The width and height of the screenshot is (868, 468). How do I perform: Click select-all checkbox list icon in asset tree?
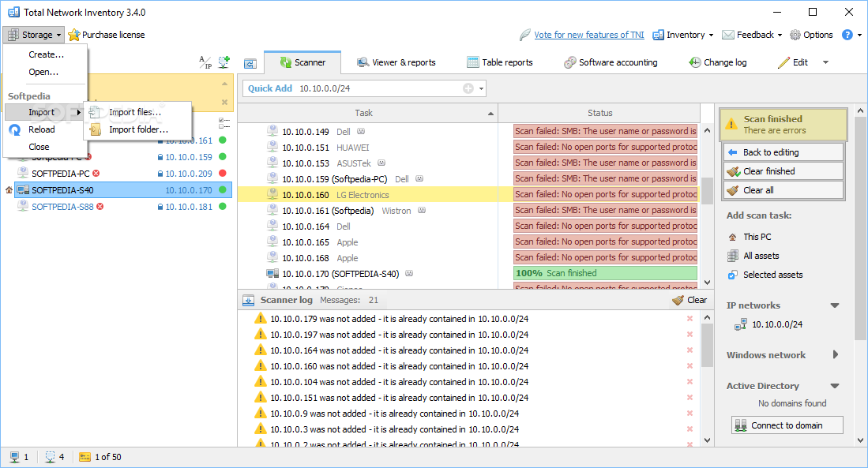point(224,123)
